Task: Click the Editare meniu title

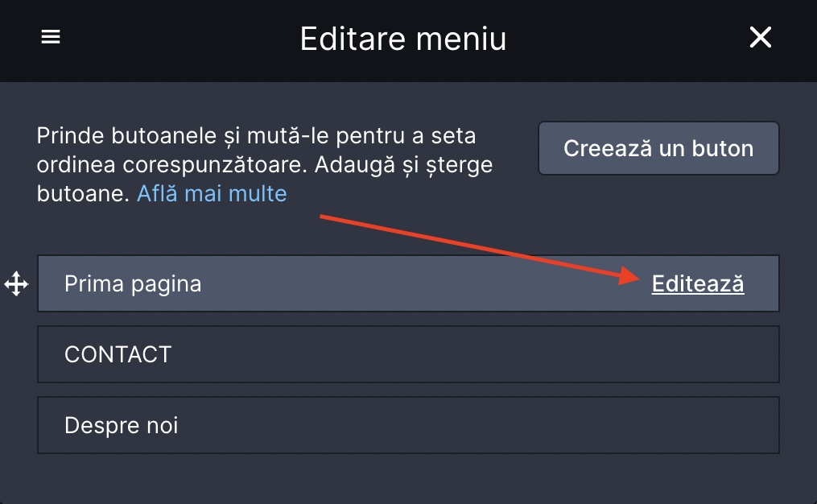Action: [403, 39]
